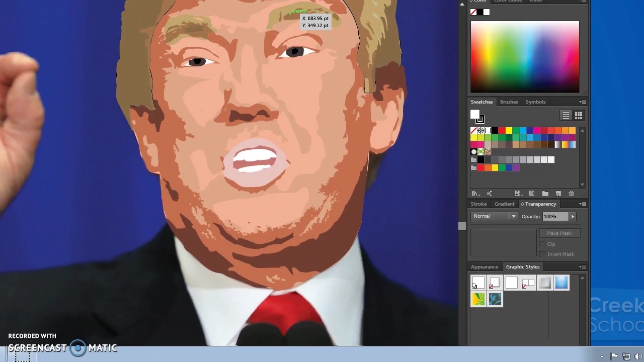644x362 pixels.
Task: Switch swatches to thumbnail grid view
Action: click(x=579, y=116)
